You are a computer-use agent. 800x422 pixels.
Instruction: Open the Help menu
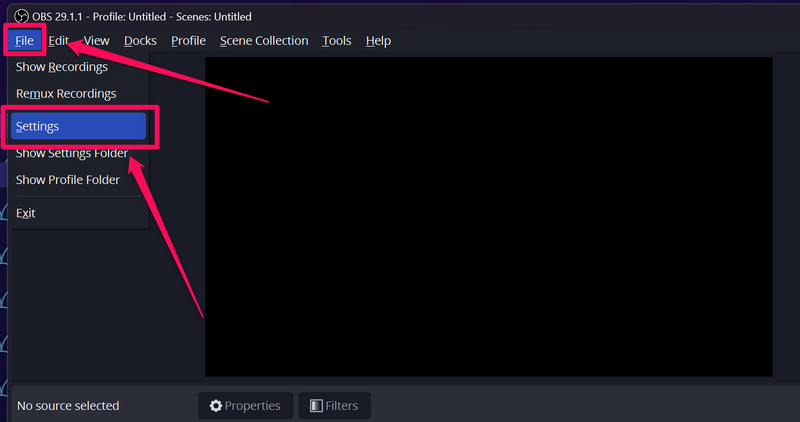point(378,41)
